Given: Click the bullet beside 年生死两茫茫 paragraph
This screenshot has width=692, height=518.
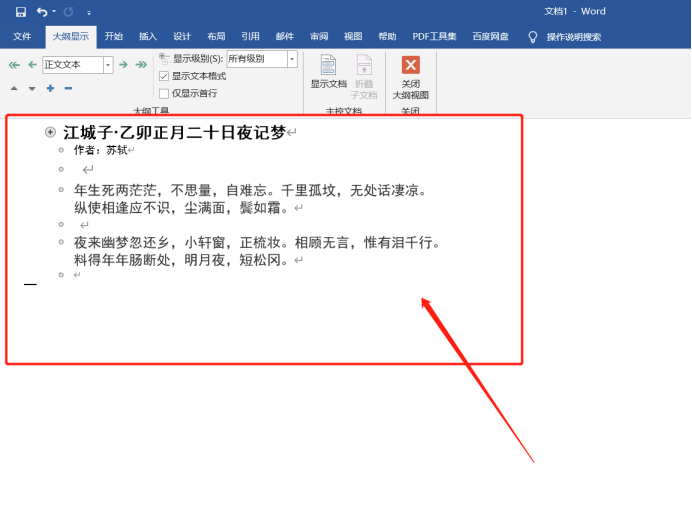Looking at the screenshot, I should click(x=61, y=190).
